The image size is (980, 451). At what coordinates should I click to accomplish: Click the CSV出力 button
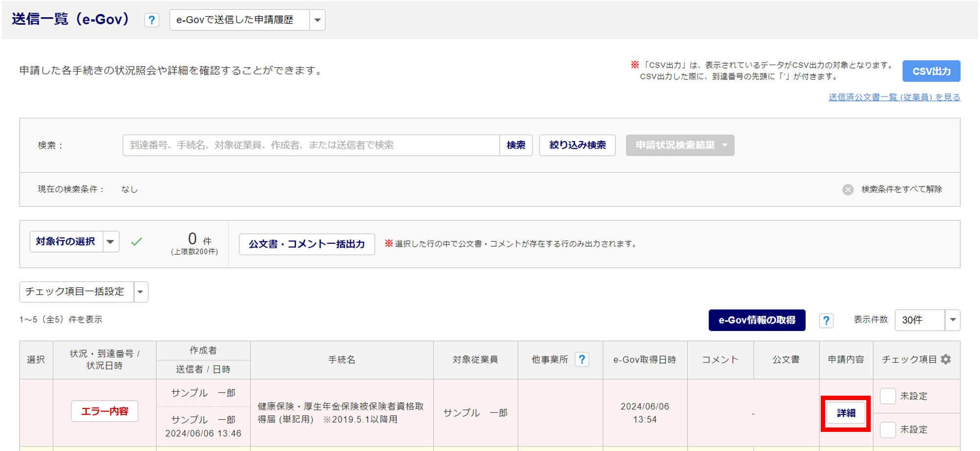click(x=931, y=71)
